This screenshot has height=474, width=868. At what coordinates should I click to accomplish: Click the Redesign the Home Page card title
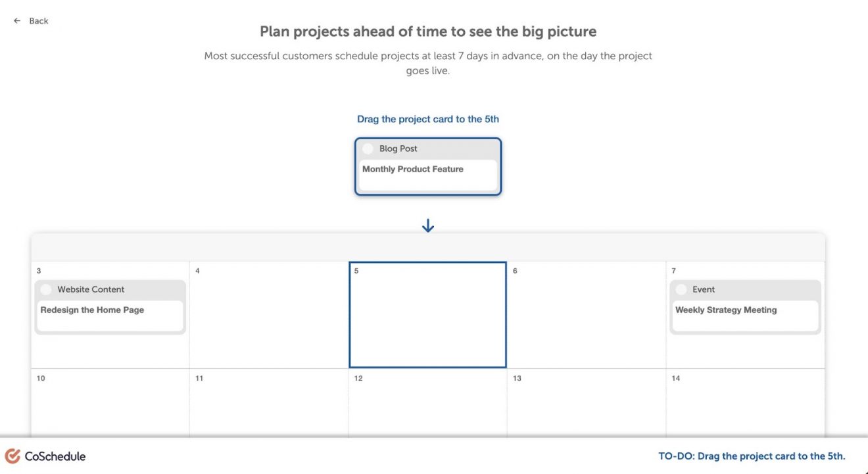point(93,310)
